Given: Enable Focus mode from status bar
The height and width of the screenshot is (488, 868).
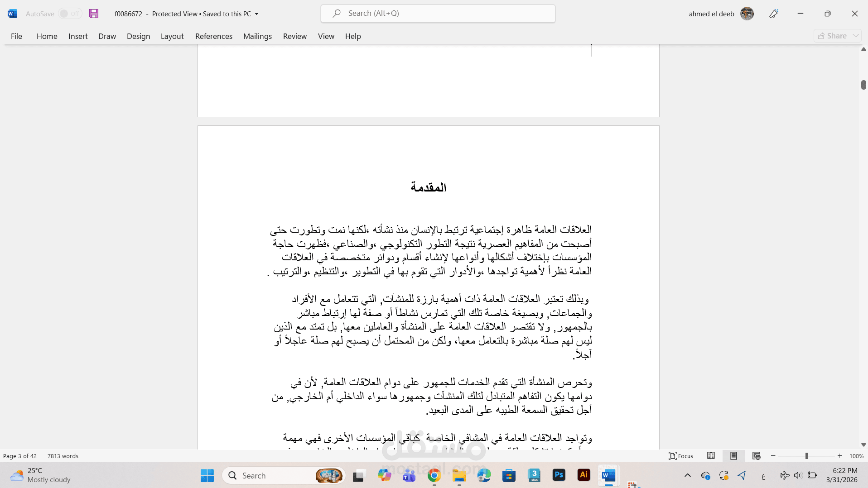Looking at the screenshot, I should [681, 456].
